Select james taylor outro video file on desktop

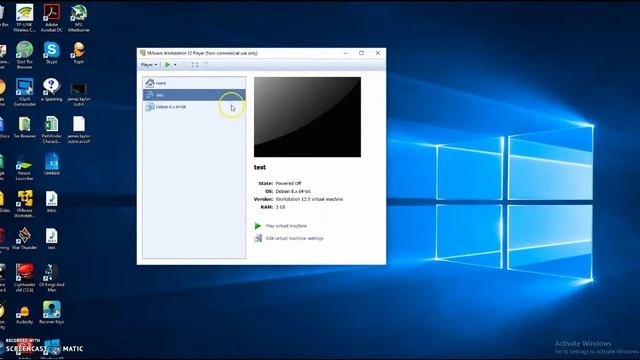click(x=79, y=94)
